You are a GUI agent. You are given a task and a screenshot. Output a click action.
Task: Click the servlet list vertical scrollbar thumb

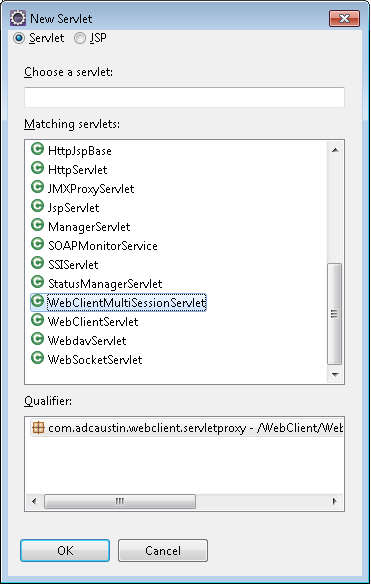pos(334,314)
